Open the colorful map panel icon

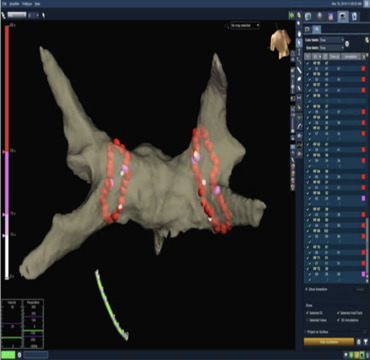pyautogui.click(x=331, y=17)
